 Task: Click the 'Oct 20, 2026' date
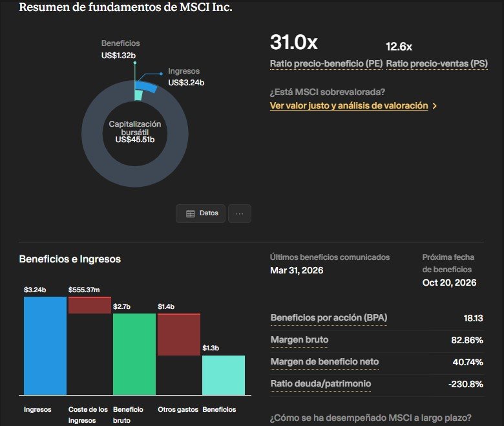point(449,282)
